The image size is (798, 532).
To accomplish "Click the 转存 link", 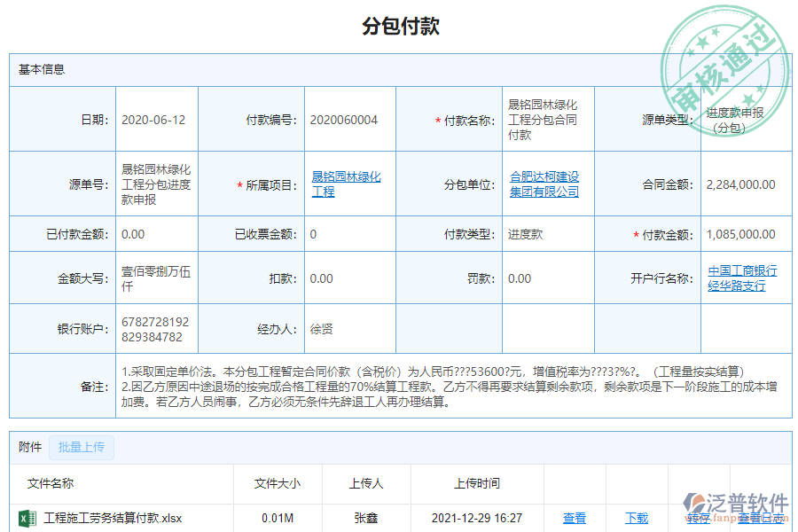I will tap(700, 518).
